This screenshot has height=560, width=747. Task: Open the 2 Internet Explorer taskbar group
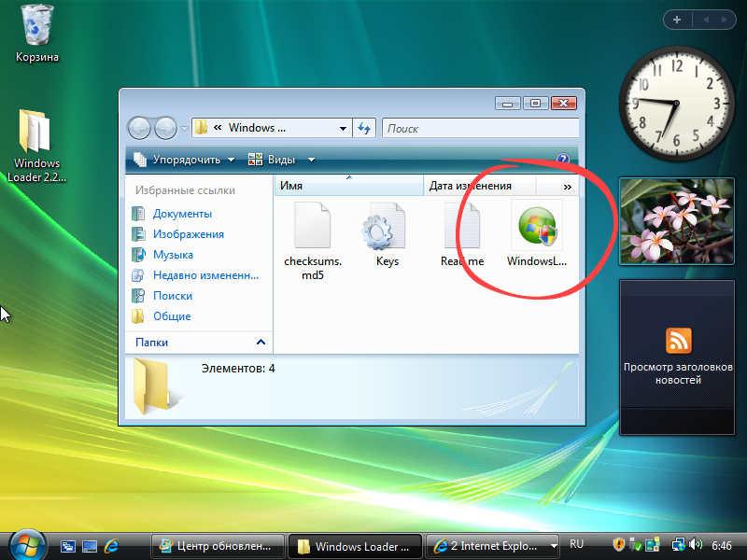point(493,546)
